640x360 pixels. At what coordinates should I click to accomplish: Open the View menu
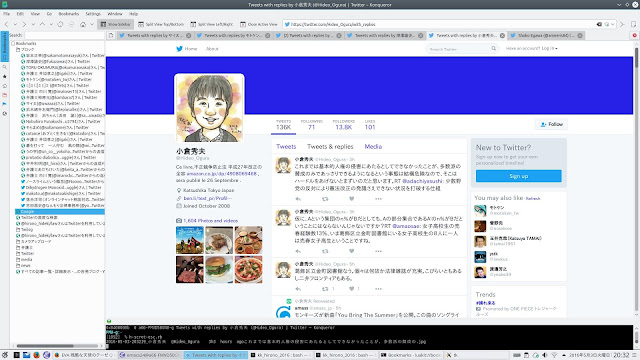point(35,14)
